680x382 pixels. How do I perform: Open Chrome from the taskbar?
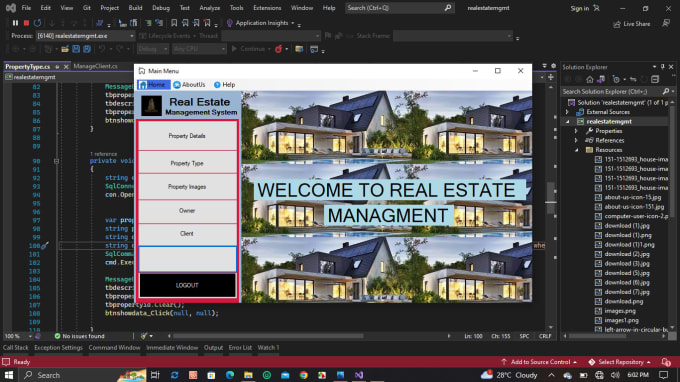304,375
